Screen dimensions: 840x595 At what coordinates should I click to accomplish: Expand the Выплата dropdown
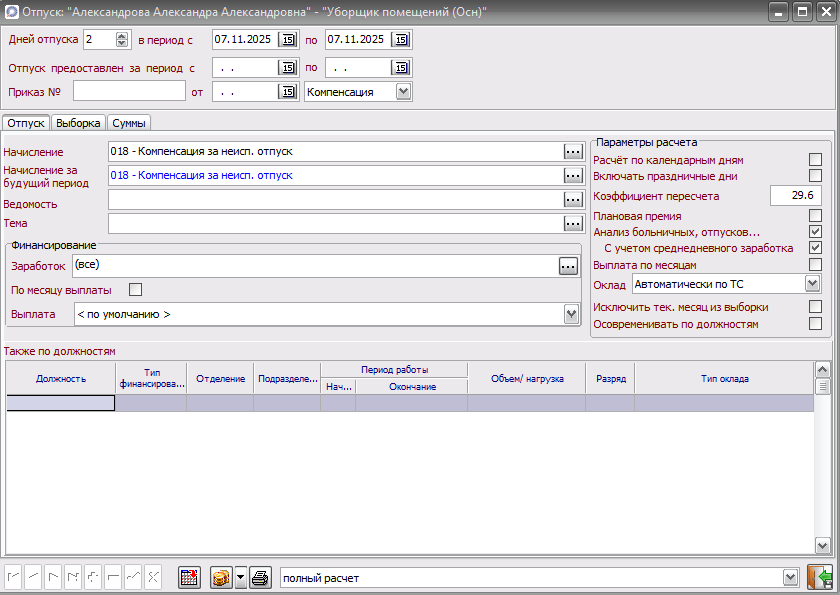pos(571,314)
